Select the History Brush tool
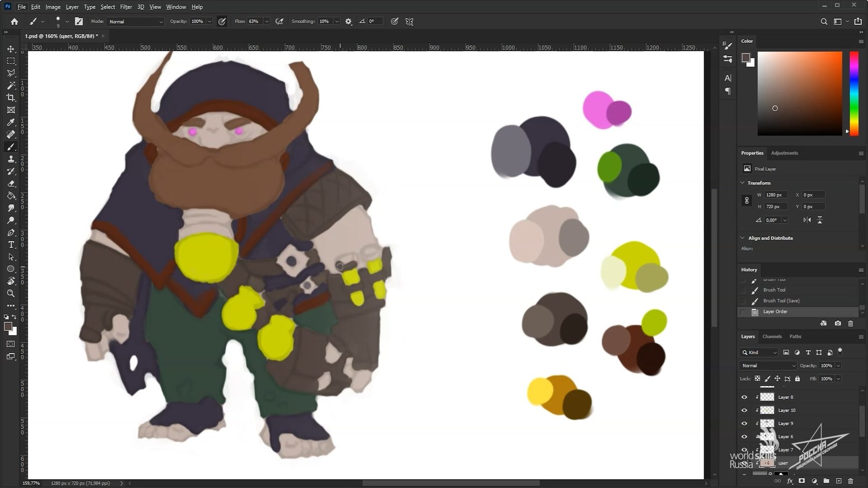This screenshot has height=488, width=868. pos(11,171)
